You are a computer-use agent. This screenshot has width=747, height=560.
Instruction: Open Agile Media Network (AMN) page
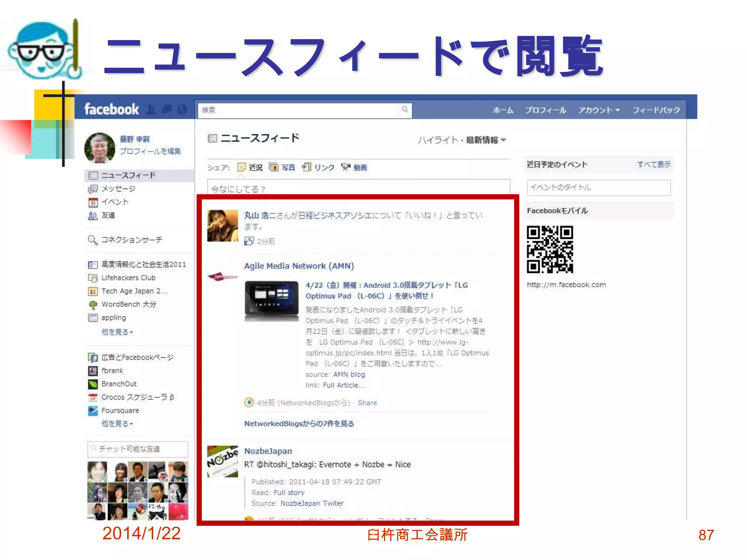[x=299, y=266]
